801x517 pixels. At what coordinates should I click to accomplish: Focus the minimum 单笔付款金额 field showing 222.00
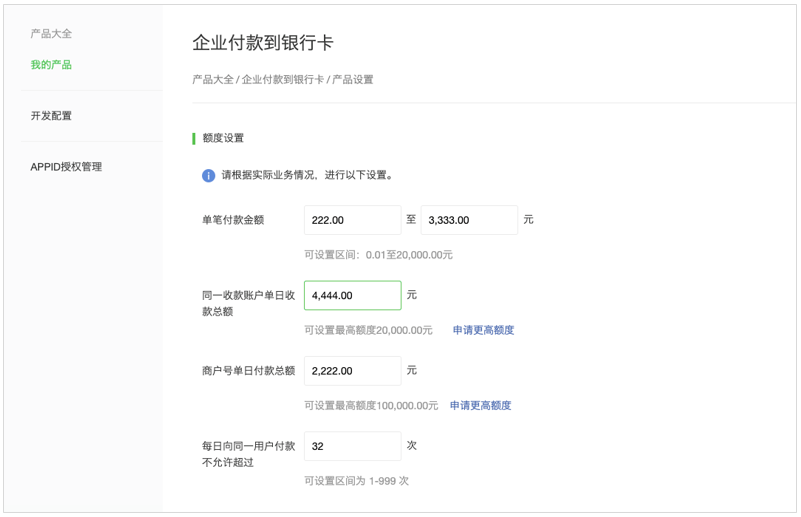coord(352,220)
